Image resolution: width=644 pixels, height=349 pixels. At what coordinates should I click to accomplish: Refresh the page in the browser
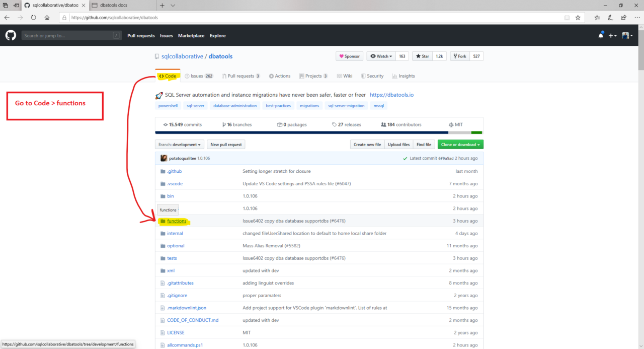(x=34, y=17)
